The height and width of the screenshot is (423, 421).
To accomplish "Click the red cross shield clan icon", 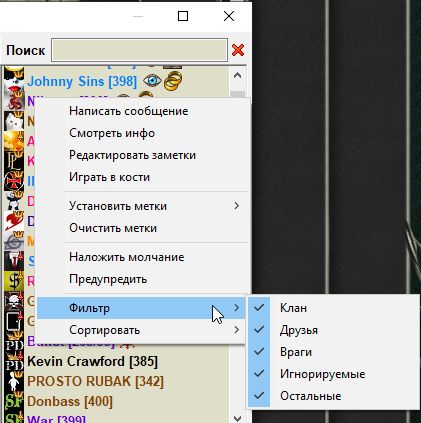I will 14,181.
